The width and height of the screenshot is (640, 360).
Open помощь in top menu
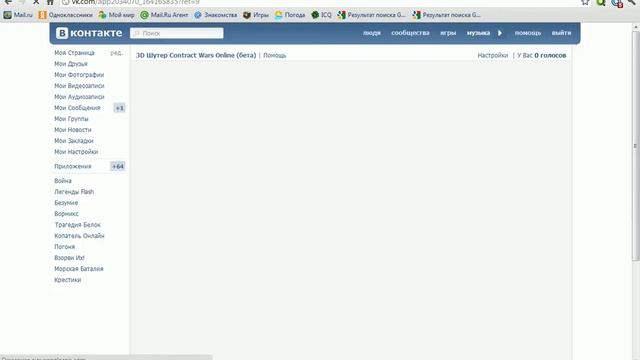[x=528, y=33]
